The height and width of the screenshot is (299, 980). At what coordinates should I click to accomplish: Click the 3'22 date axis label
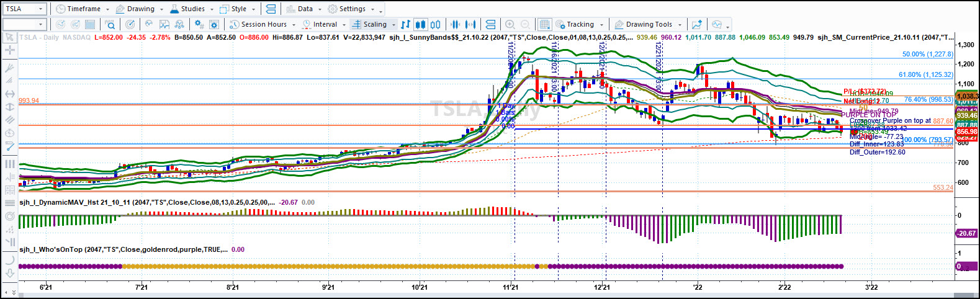pyautogui.click(x=871, y=287)
